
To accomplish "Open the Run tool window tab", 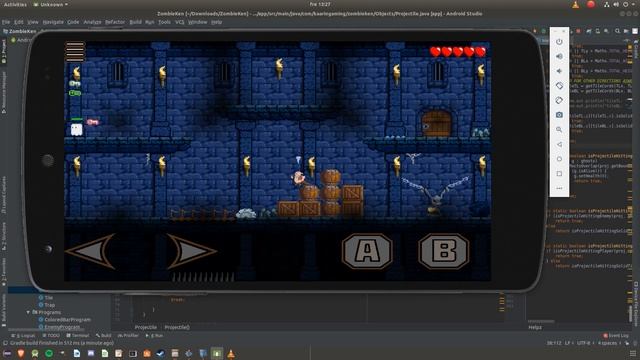I will (155, 336).
